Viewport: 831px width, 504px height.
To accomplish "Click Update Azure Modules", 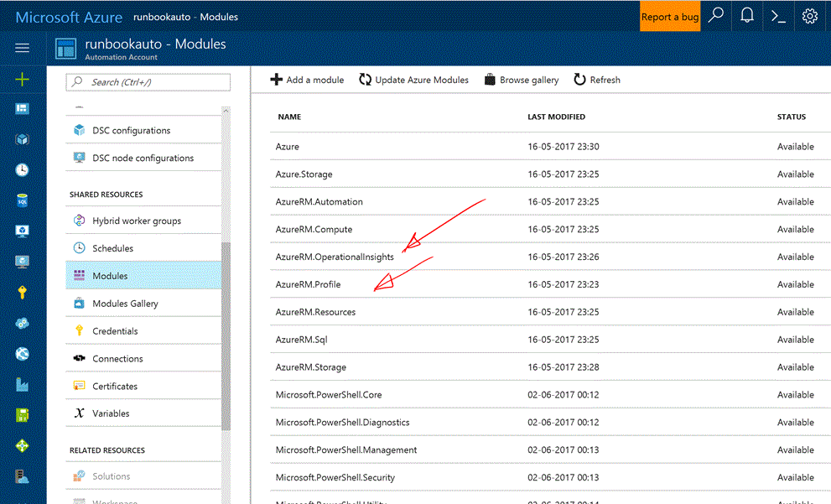I will 414,80.
